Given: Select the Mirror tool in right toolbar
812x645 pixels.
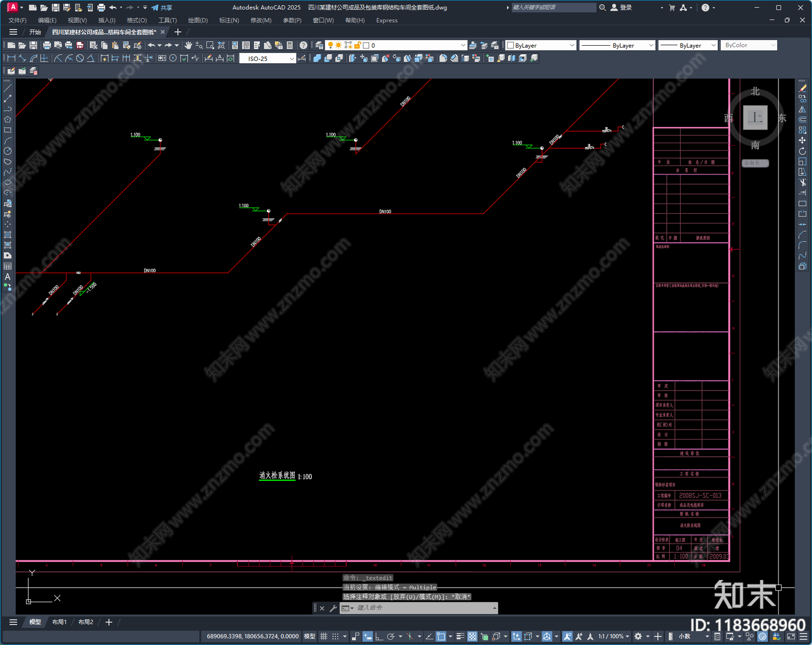Looking at the screenshot, I should [802, 109].
